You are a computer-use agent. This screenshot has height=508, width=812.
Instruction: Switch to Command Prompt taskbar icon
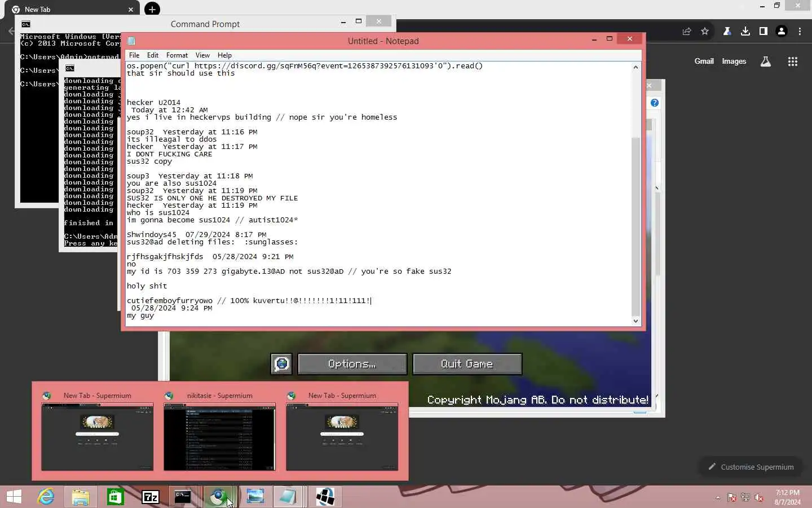[x=183, y=497]
